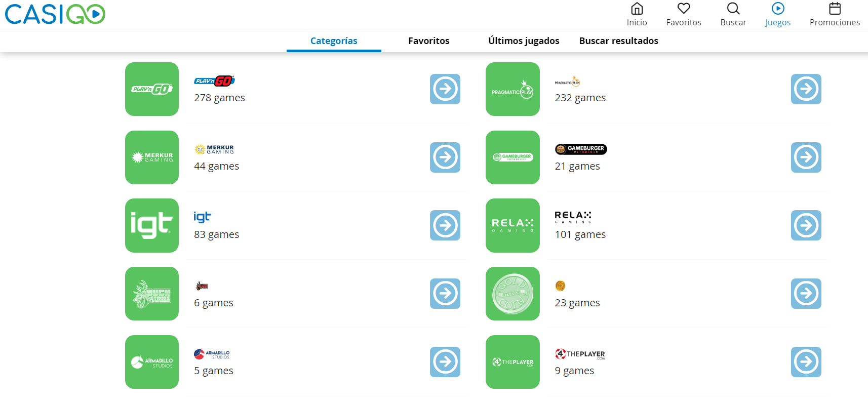Viewport: 868px width, 403px height.
Task: Open Pragmatic Play arrow button
Action: point(806,89)
